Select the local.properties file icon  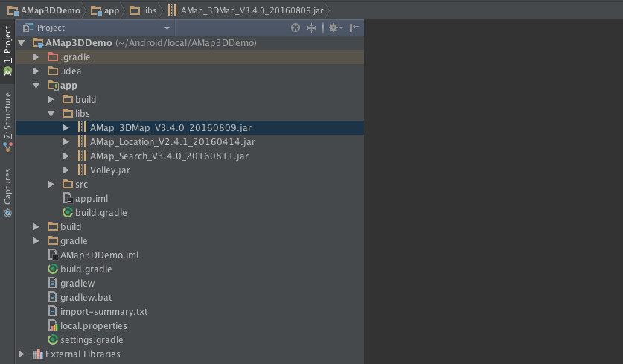pos(53,325)
